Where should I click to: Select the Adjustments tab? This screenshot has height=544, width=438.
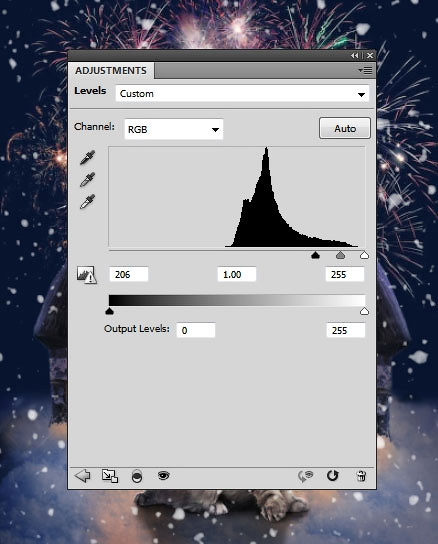pos(111,71)
